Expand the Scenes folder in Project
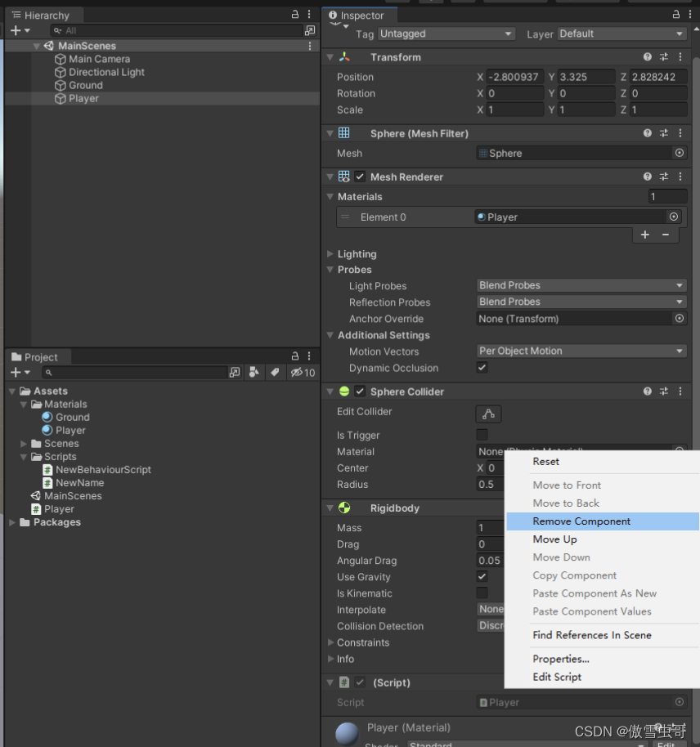Viewport: 700px width, 747px height. [24, 444]
